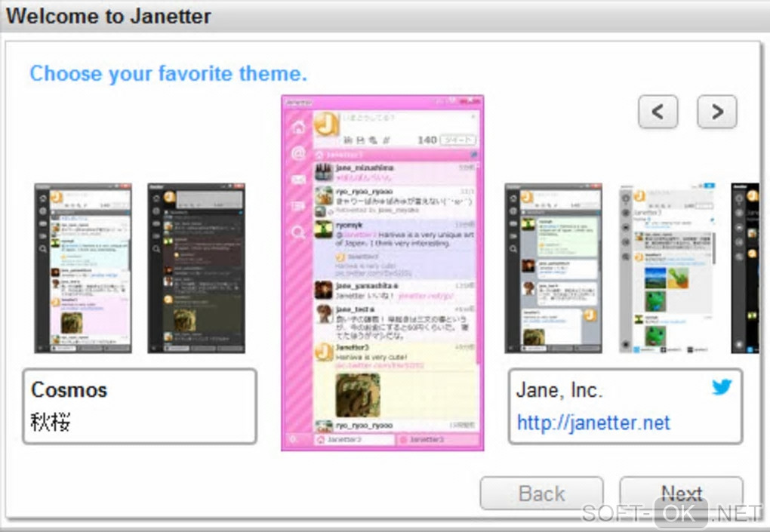Click the haniwa photo in pink preview
Screen dimensions: 770x532
click(x=358, y=395)
